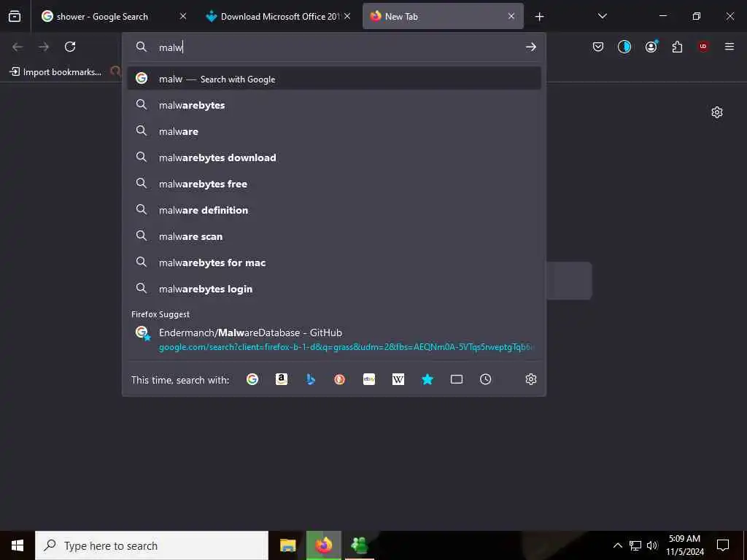Open the clock showing 5:09 AM
The height and width of the screenshot is (560, 747).
click(684, 545)
